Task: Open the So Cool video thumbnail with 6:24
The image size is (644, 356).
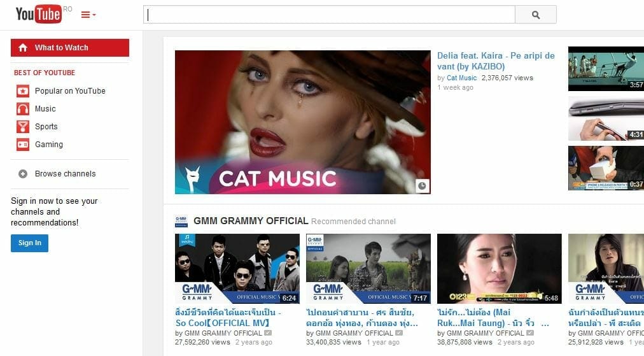Action: point(237,268)
